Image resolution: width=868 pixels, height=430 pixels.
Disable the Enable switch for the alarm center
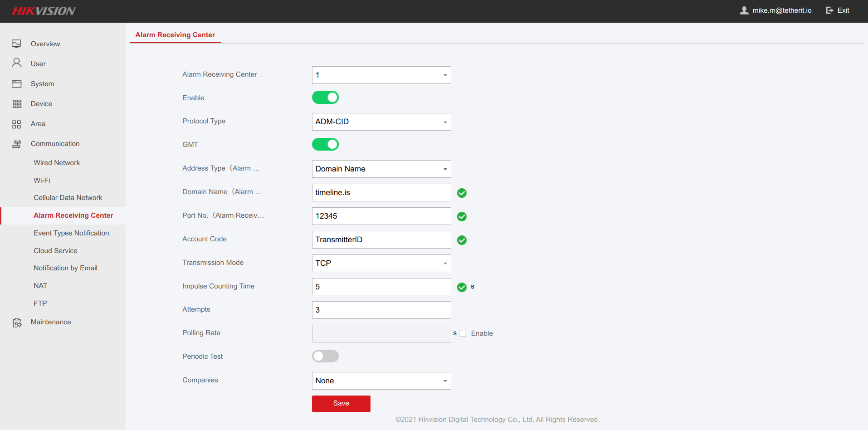325,97
